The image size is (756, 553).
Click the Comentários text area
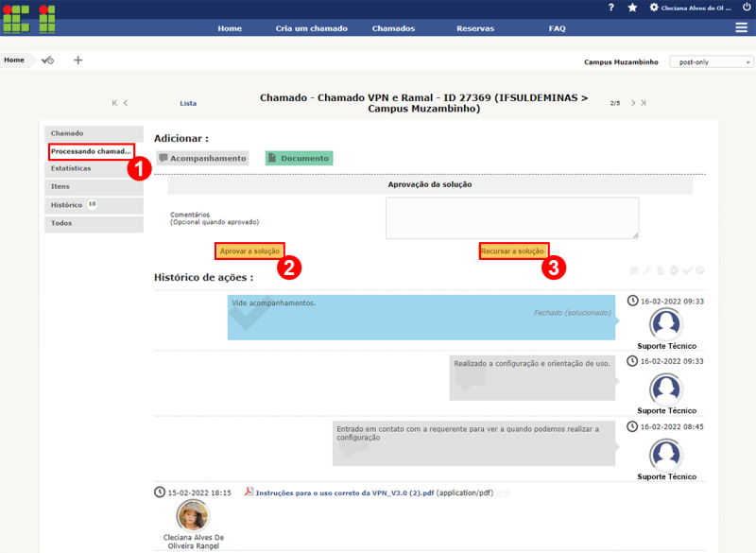[x=512, y=218]
